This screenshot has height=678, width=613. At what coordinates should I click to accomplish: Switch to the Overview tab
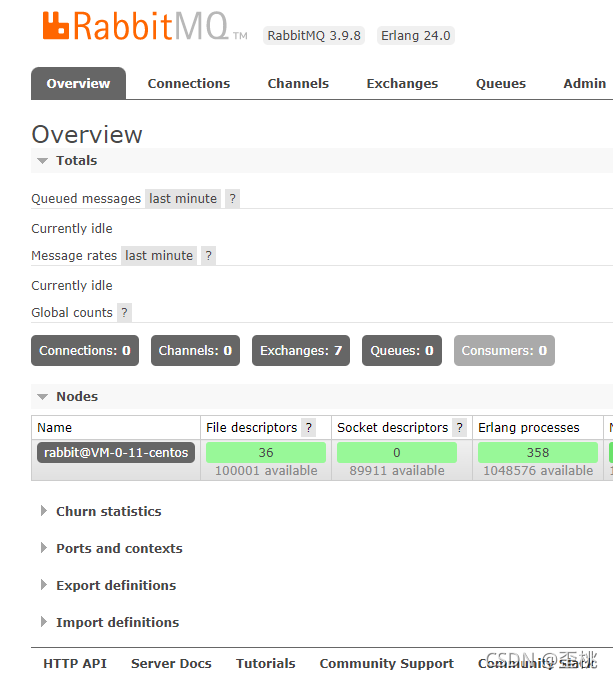[78, 83]
